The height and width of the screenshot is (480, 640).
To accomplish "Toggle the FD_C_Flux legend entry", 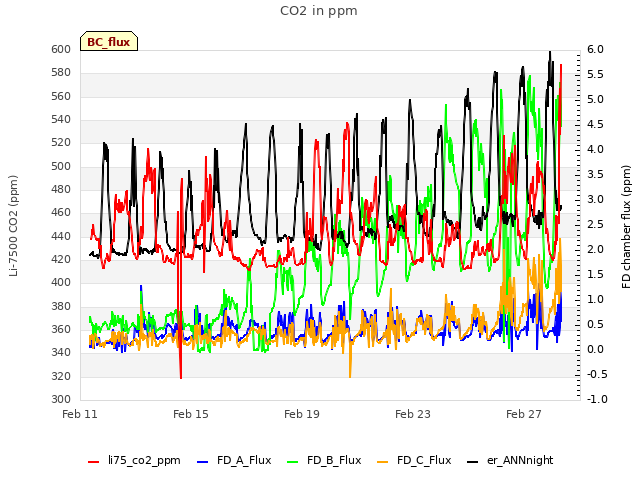I will pos(414,461).
